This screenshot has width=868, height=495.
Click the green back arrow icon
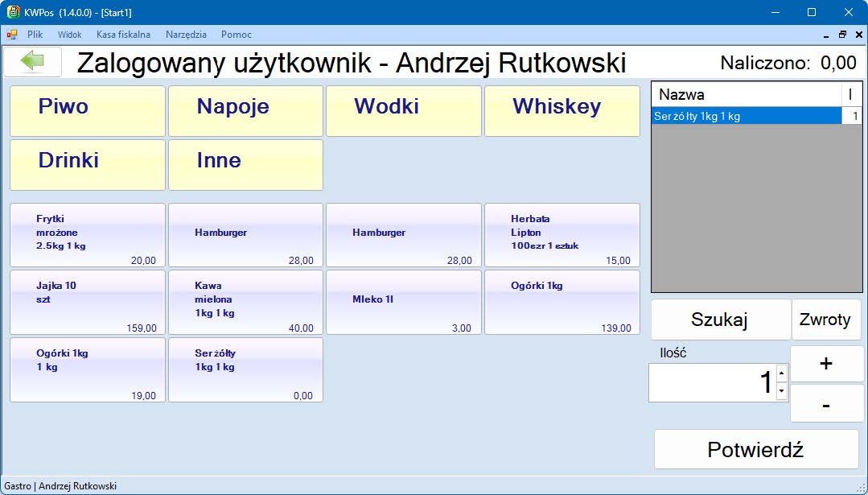tap(32, 62)
